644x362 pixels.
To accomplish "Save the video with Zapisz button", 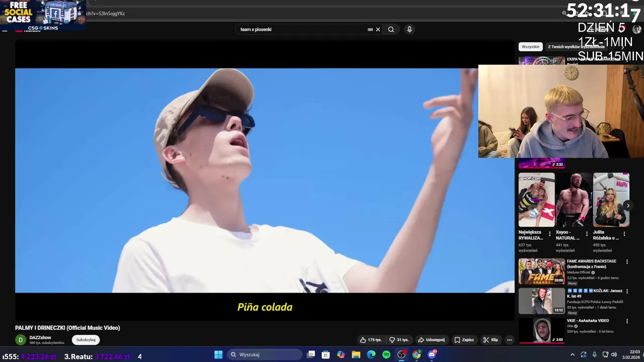I will (x=464, y=340).
